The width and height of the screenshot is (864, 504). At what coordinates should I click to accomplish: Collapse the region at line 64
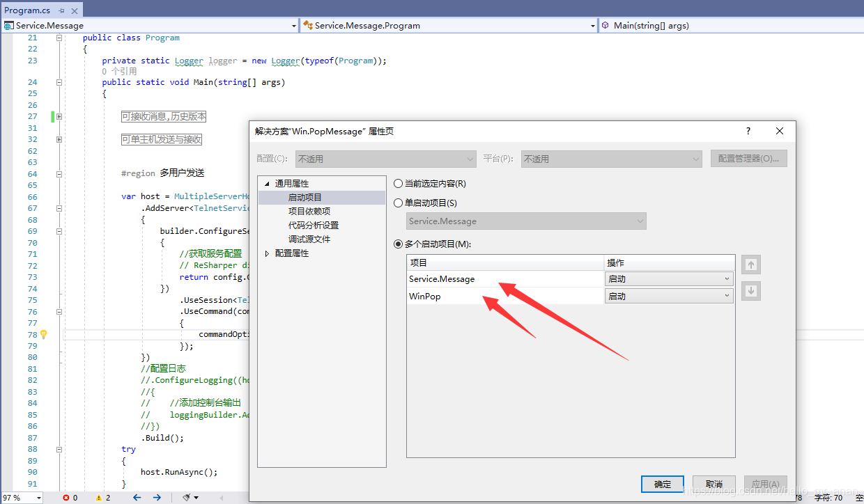pos(59,174)
